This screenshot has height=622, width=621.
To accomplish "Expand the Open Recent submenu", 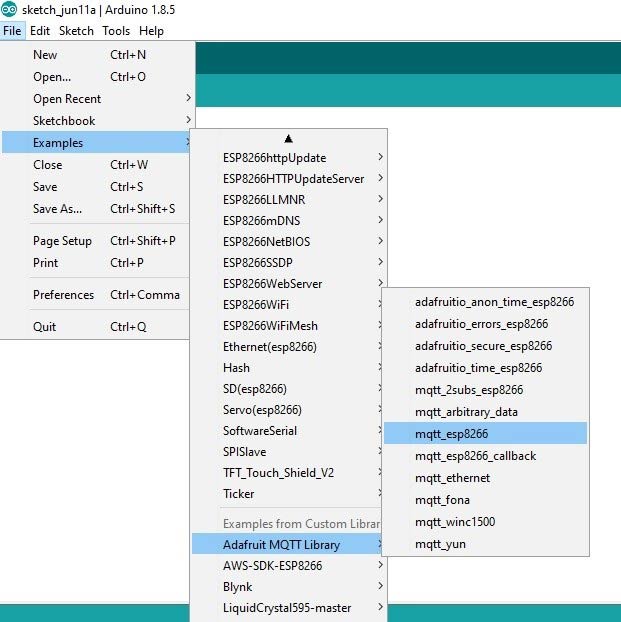I will [95, 98].
